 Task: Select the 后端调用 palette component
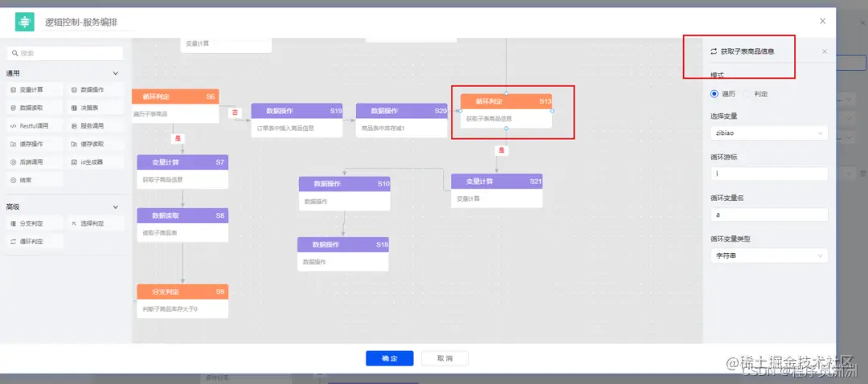[35, 162]
